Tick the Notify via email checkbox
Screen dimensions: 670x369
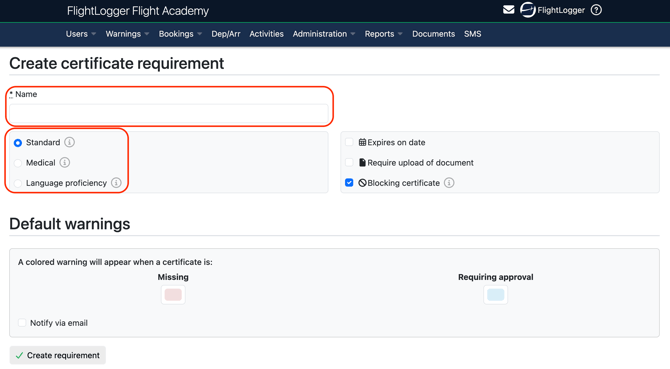22,322
